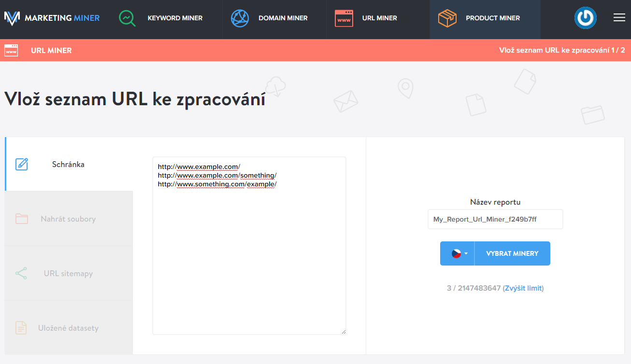Click the blue power account icon
Viewport: 631px width, 364px height.
586,18
